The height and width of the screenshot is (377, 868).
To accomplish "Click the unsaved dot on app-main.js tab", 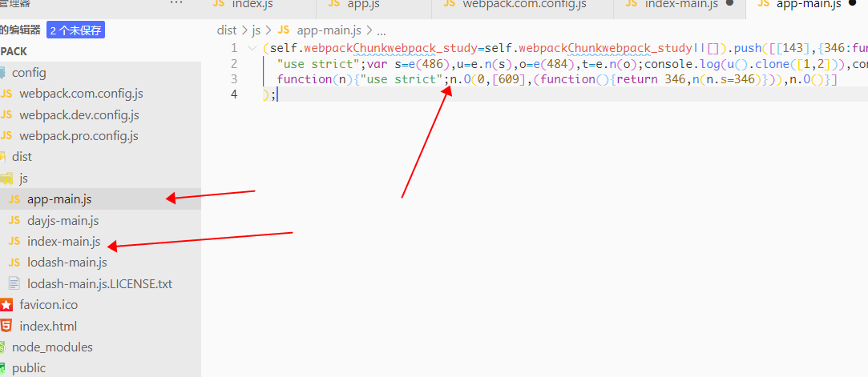I will pos(853,3).
